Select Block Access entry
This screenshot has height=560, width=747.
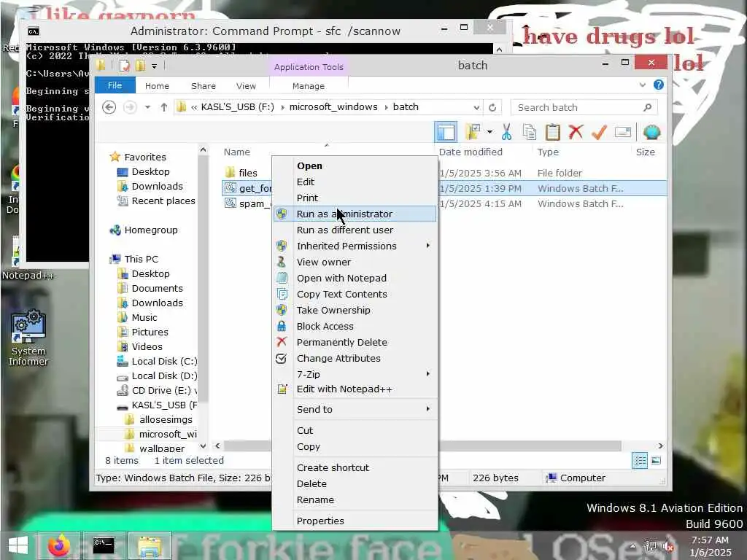click(x=355, y=326)
